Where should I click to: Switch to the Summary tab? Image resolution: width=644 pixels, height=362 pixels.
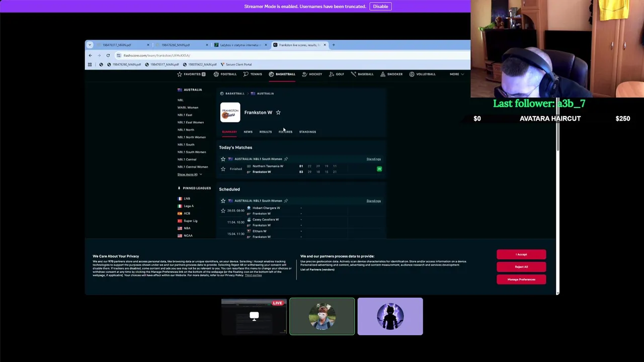pos(229,132)
